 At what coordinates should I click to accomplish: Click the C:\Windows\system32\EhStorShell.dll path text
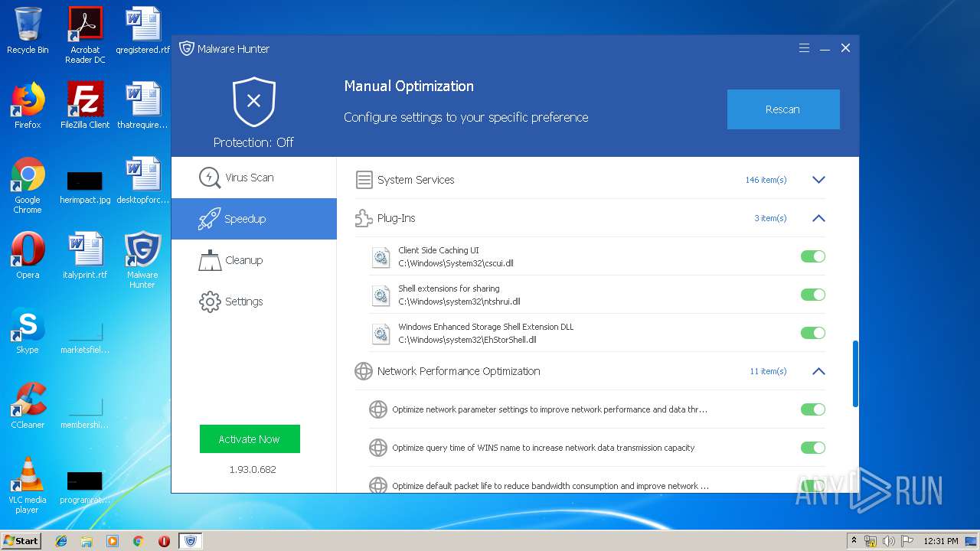(467, 340)
